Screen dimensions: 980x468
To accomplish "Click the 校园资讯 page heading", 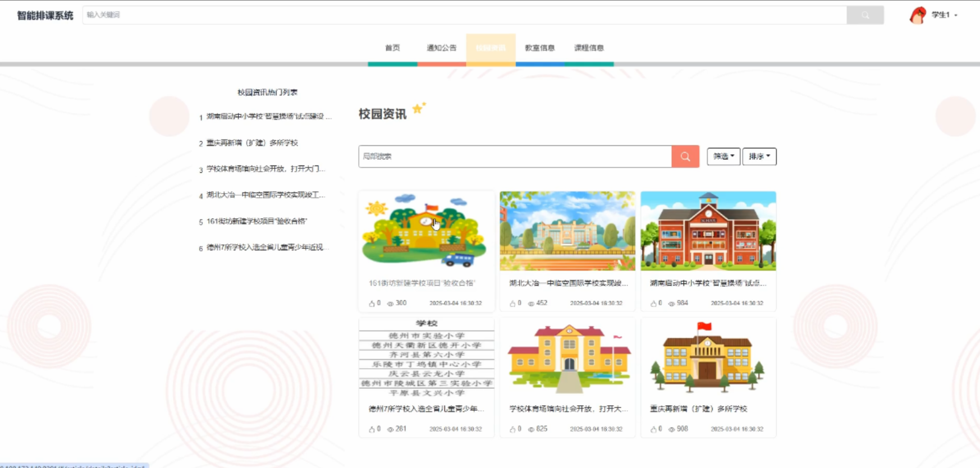I will point(382,114).
